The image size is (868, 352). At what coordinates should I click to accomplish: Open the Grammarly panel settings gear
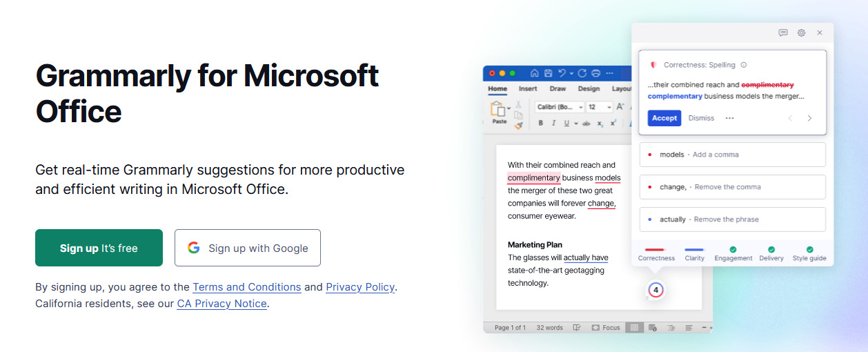click(801, 32)
